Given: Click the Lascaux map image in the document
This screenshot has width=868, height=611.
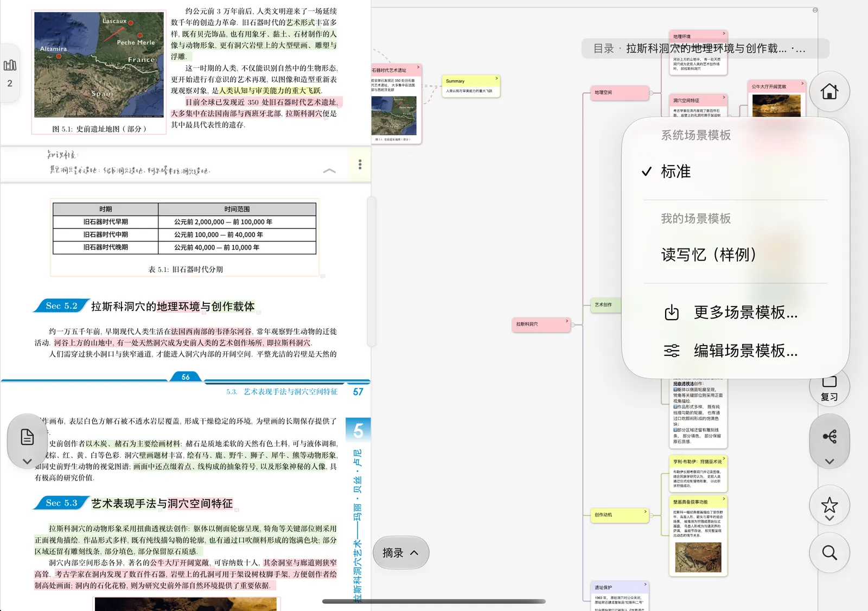Looking at the screenshot, I should (99, 65).
